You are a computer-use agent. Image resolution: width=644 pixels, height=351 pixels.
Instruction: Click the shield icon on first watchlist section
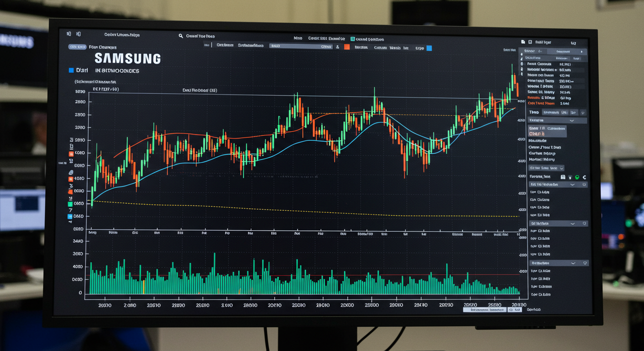tap(584, 185)
